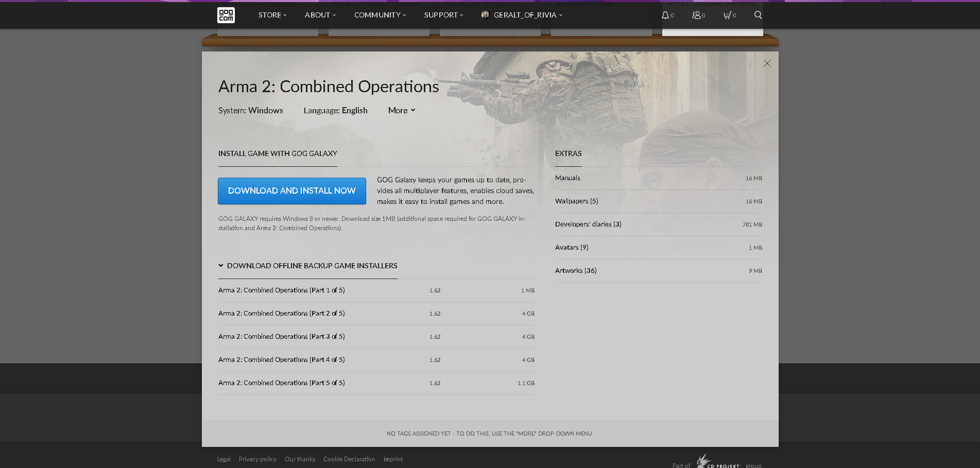Download Wallpapers (5) extra
980x468 pixels.
point(659,201)
